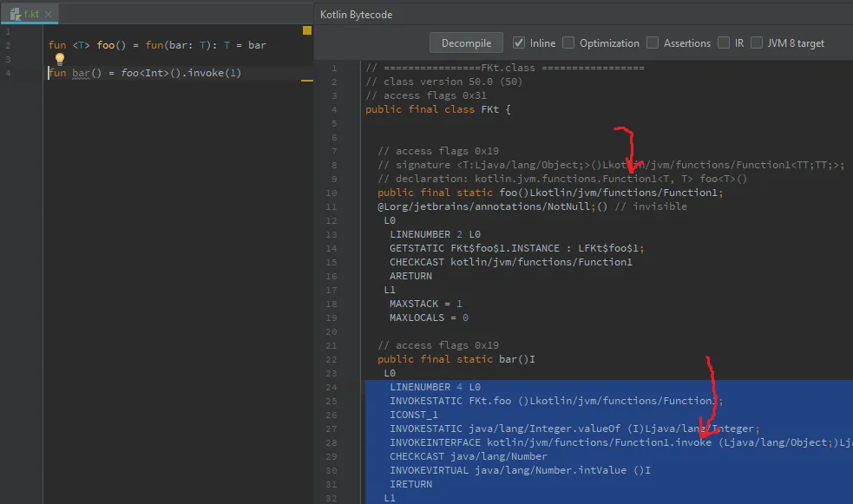
Task: Click the 'MAXLOCALS = 0' line
Action: click(429, 317)
